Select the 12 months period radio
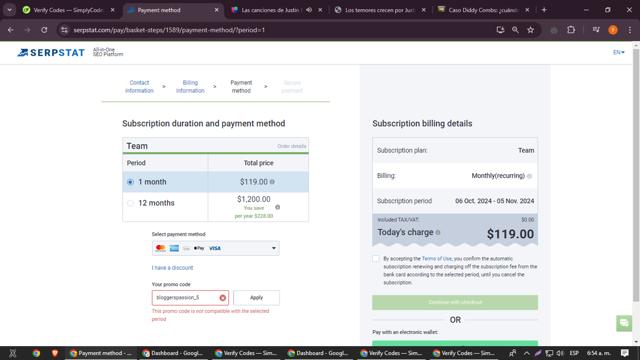640x360 pixels. click(x=130, y=203)
